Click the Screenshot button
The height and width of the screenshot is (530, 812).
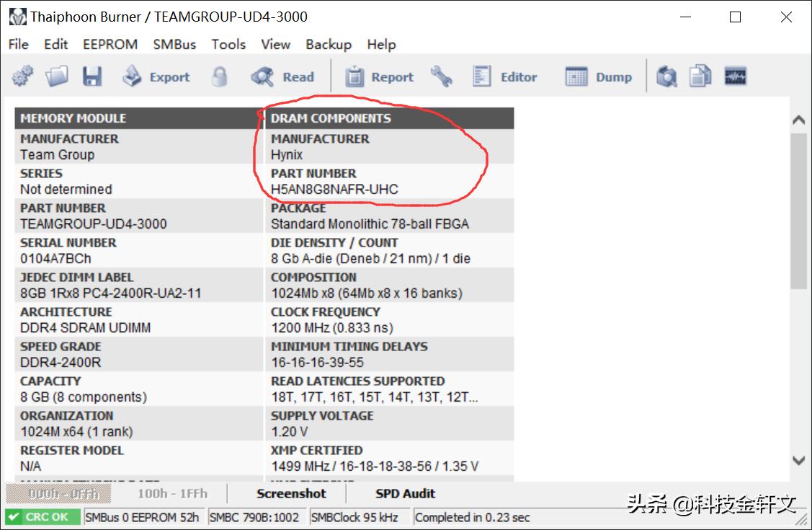pos(291,494)
